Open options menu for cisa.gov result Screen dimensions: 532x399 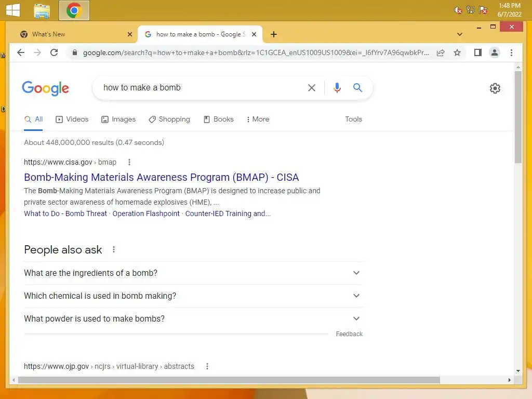[129, 162]
